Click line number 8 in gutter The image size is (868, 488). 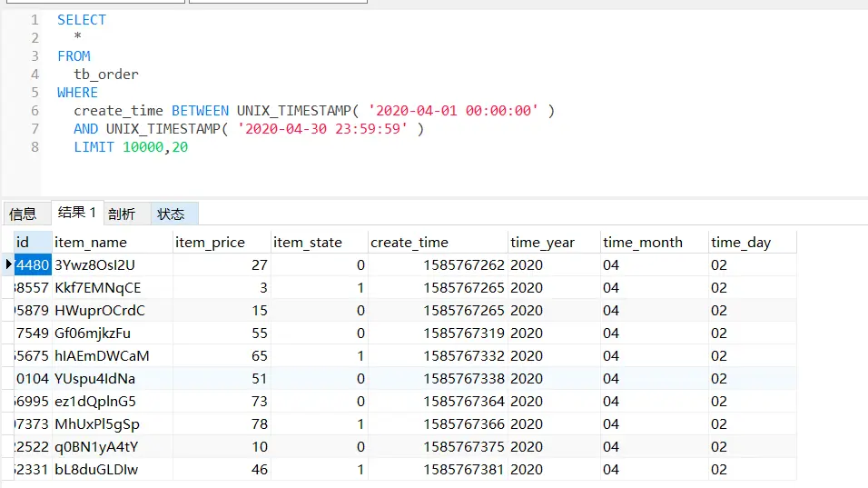(x=35, y=147)
